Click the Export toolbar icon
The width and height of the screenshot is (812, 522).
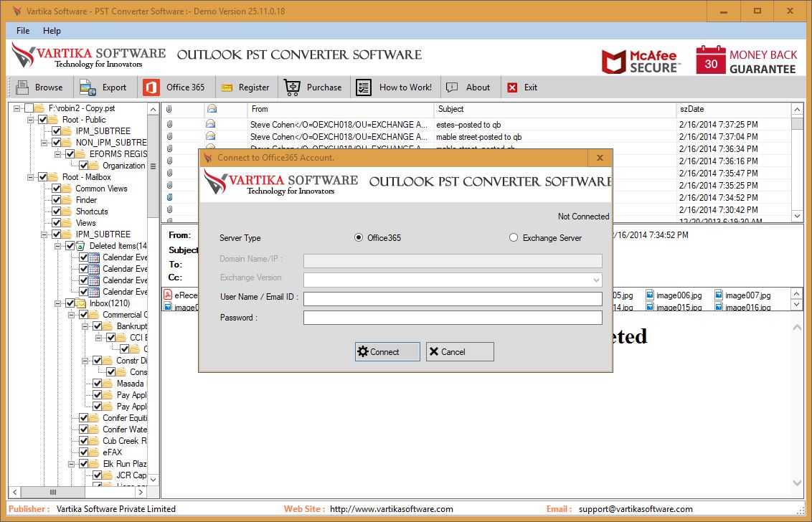click(88, 87)
